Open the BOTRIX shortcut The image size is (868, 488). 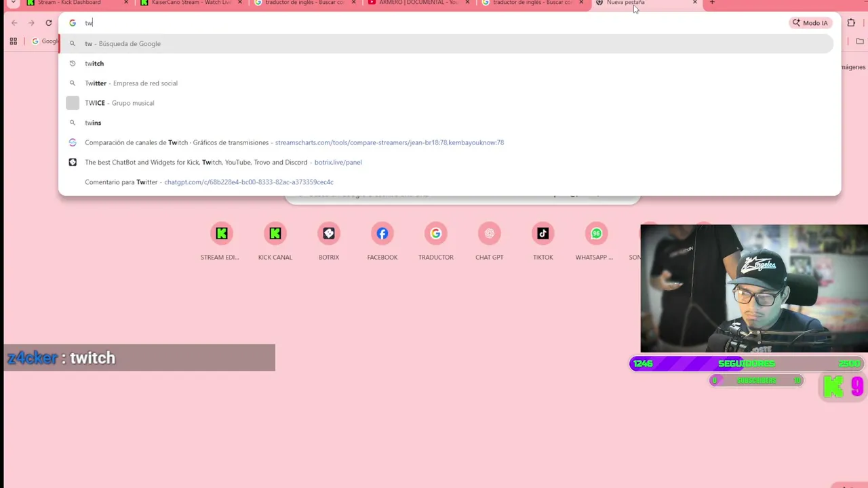tap(329, 241)
